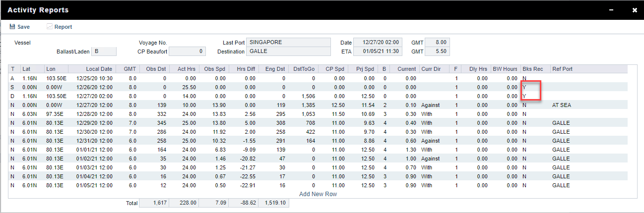
Task: Sort by Local Date column header
Action: (99, 69)
